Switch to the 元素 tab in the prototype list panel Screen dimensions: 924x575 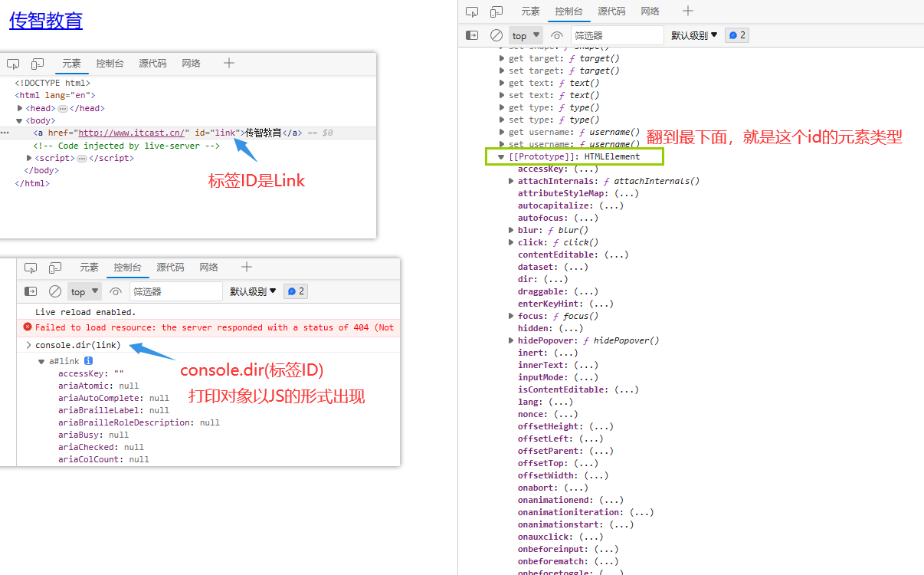[x=530, y=11]
